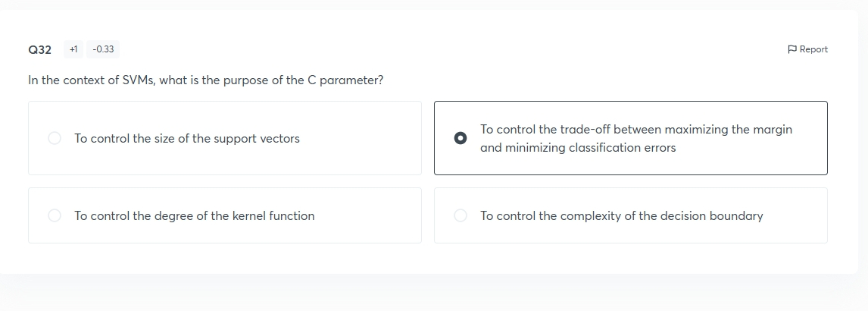The height and width of the screenshot is (311, 868).
Task: Click the +1 positive marks badge
Action: coord(73,49)
